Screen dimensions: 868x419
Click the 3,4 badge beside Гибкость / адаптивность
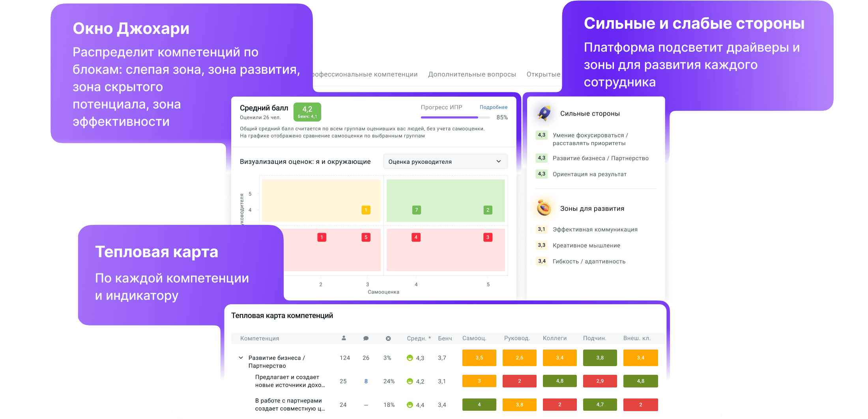542,261
